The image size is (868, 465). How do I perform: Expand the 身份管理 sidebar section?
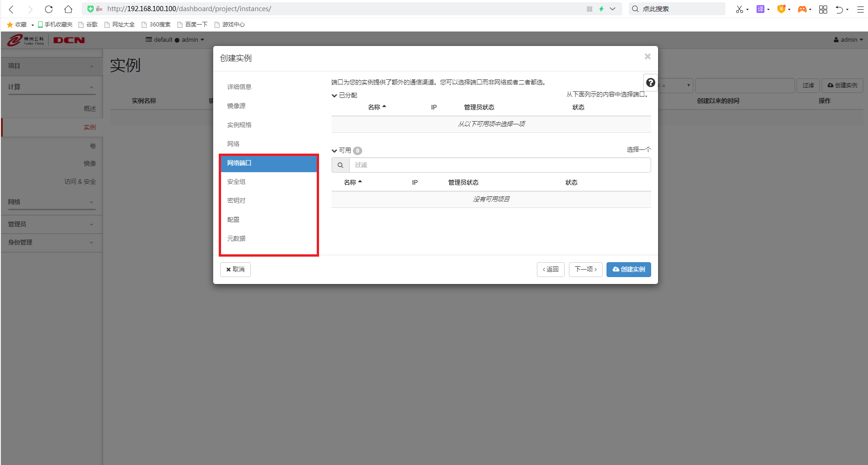coord(52,243)
